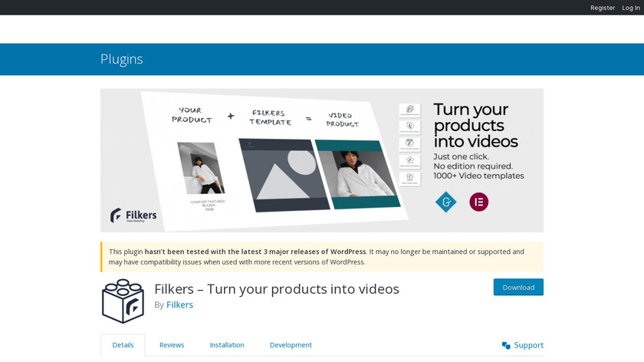The width and height of the screenshot is (644, 362).
Task: Click the teal-framed video product image
Action: click(x=357, y=175)
